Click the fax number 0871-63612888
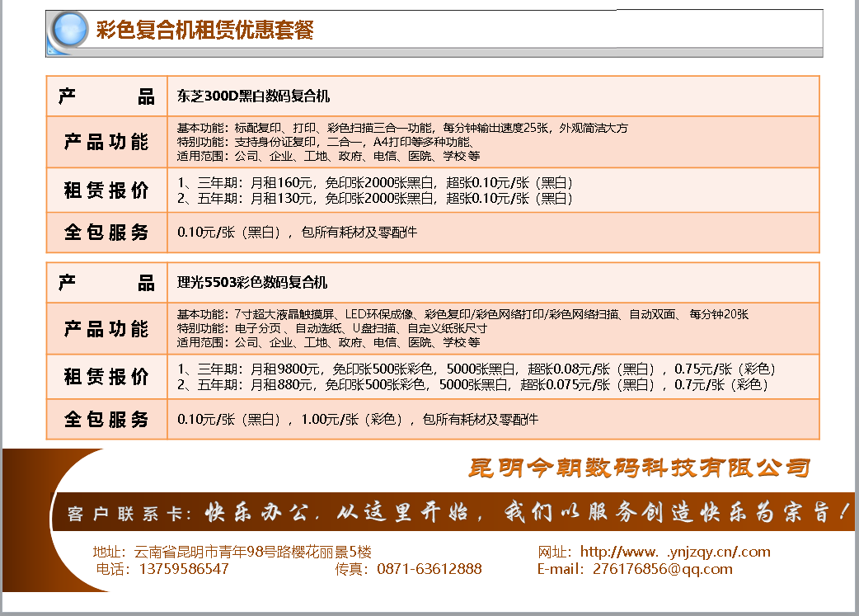Viewport: 859px width, 616px height. pos(429,569)
